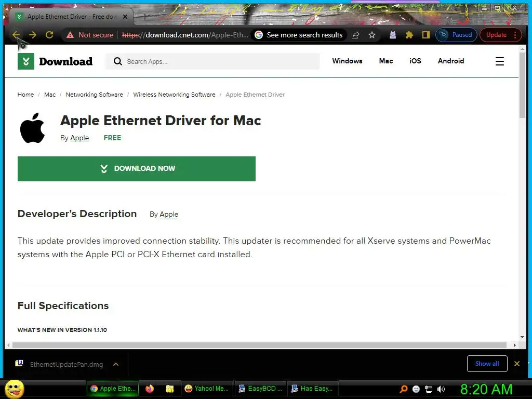Click the round face tray icon
The width and height of the screenshot is (532, 399).
tap(416, 389)
